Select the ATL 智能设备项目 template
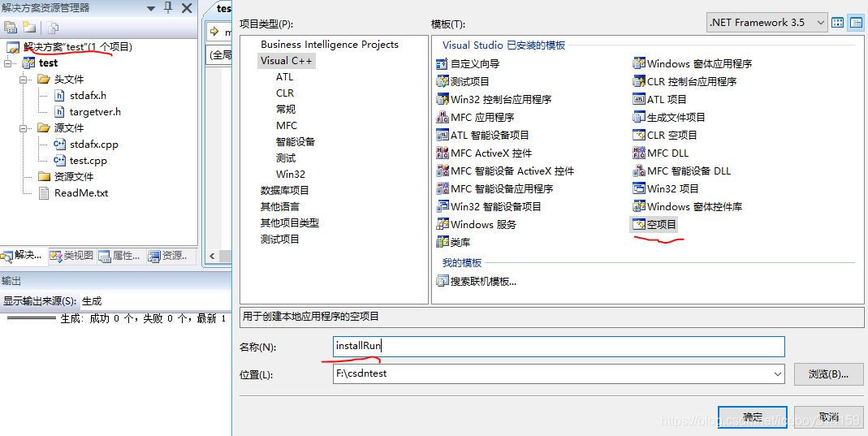868x436 pixels. 482,135
